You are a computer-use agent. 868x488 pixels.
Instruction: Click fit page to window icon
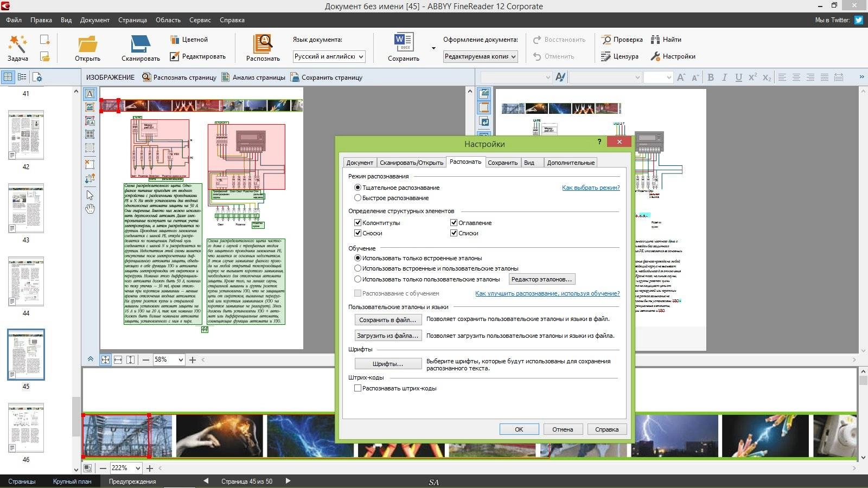[x=105, y=359]
